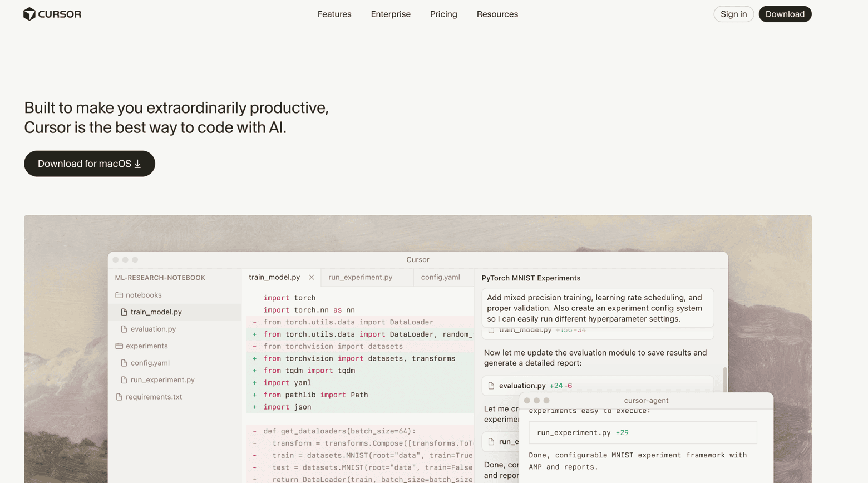Click the notebooks folder icon
Image resolution: width=868 pixels, height=483 pixels.
[x=119, y=295]
